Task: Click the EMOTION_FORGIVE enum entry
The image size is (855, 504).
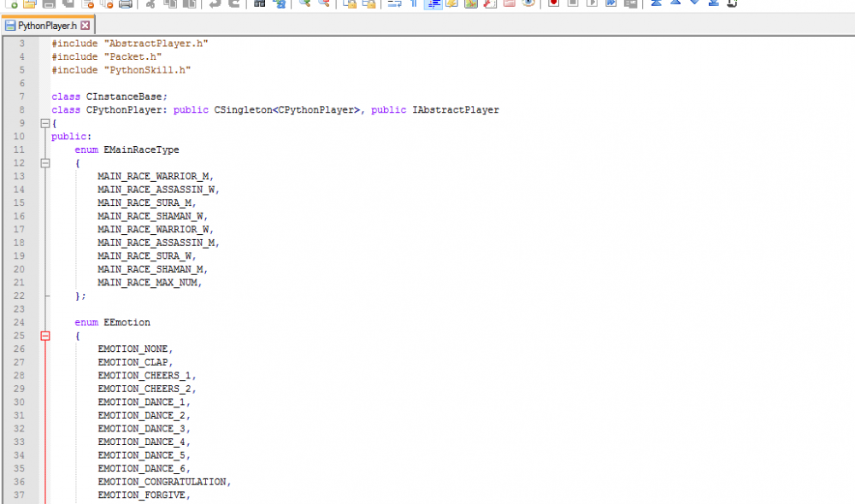Action: (x=142, y=495)
